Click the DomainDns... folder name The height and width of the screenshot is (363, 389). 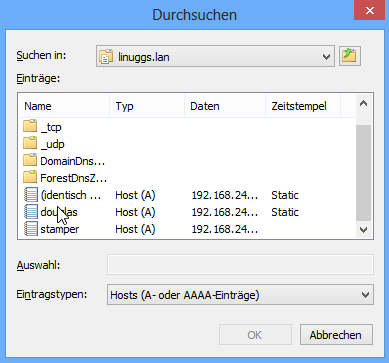(x=73, y=161)
